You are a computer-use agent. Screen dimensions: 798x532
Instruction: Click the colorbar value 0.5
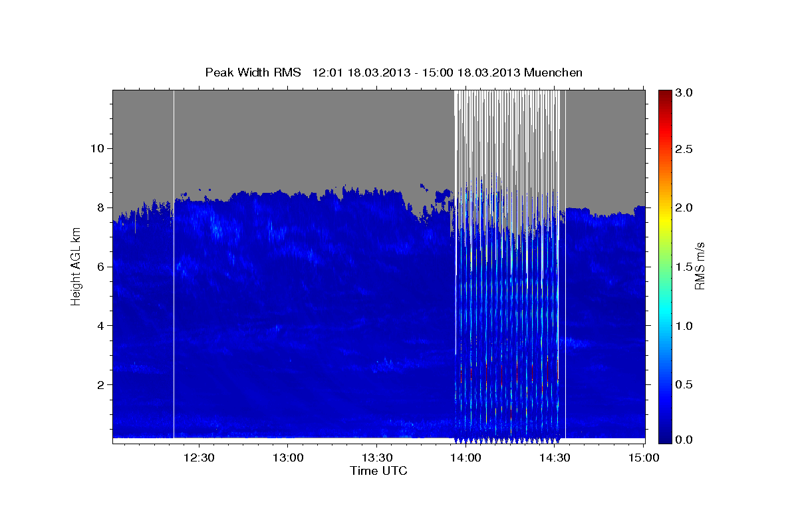685,385
